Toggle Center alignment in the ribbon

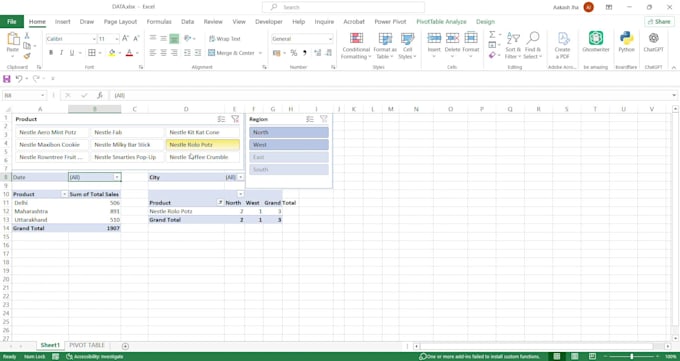click(x=163, y=53)
